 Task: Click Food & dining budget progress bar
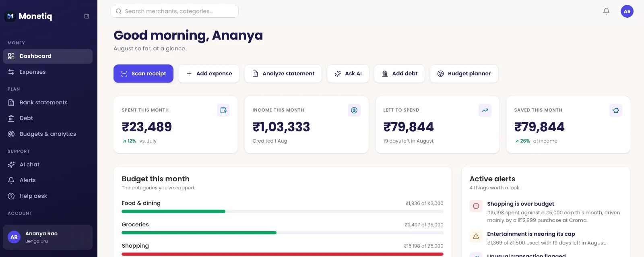point(283,211)
